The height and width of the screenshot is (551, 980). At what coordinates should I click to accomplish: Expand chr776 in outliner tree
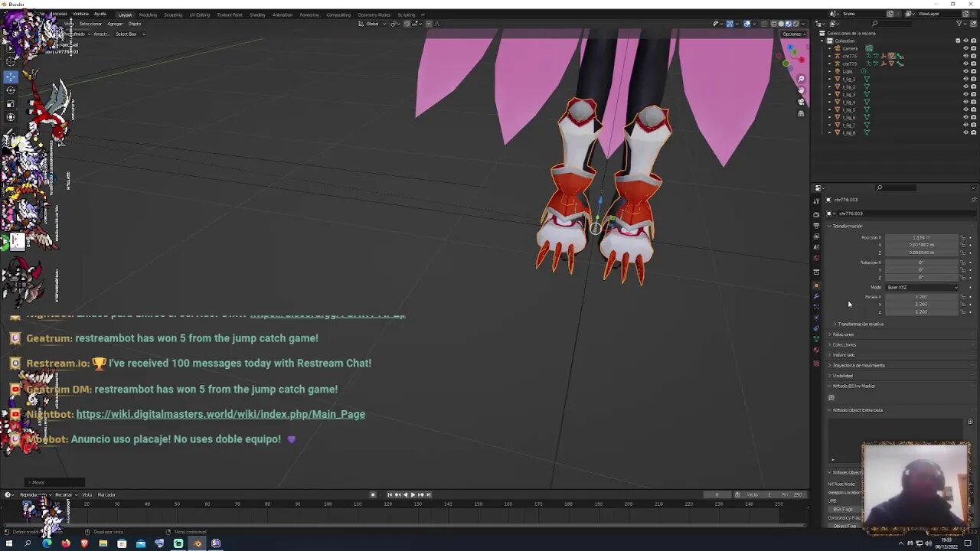(x=830, y=56)
